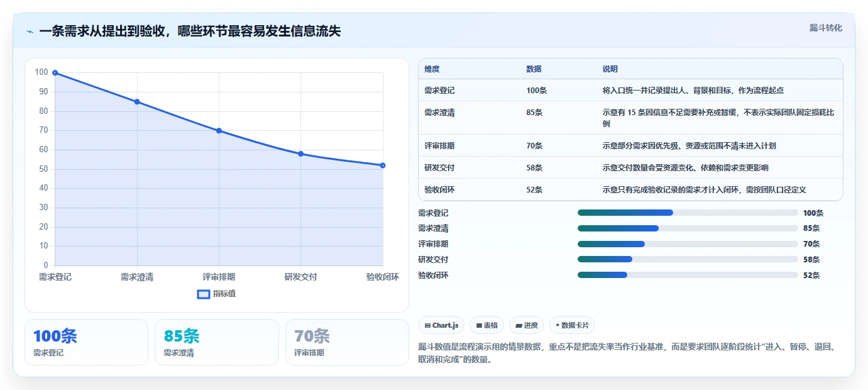Click description starting 示意部分需求因优先级

[689, 146]
